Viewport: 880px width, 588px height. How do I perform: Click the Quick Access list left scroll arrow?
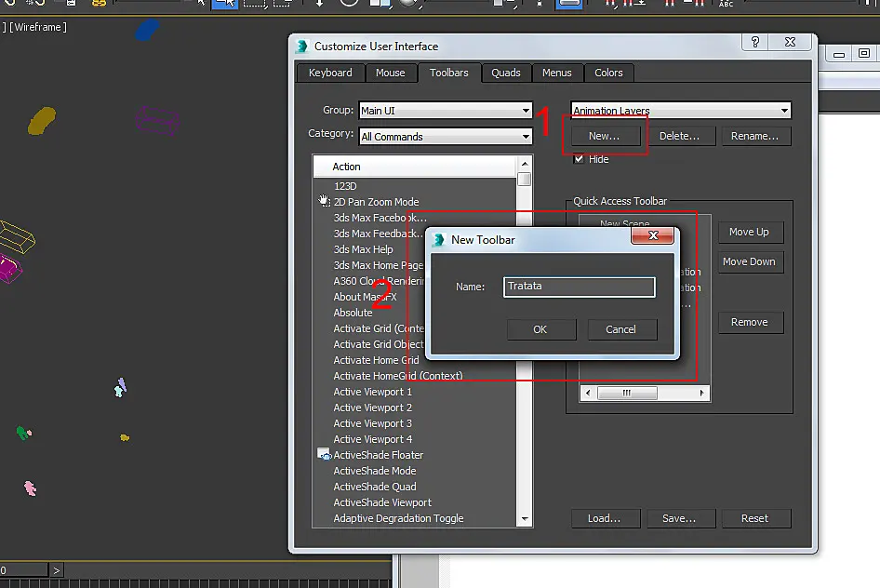588,393
